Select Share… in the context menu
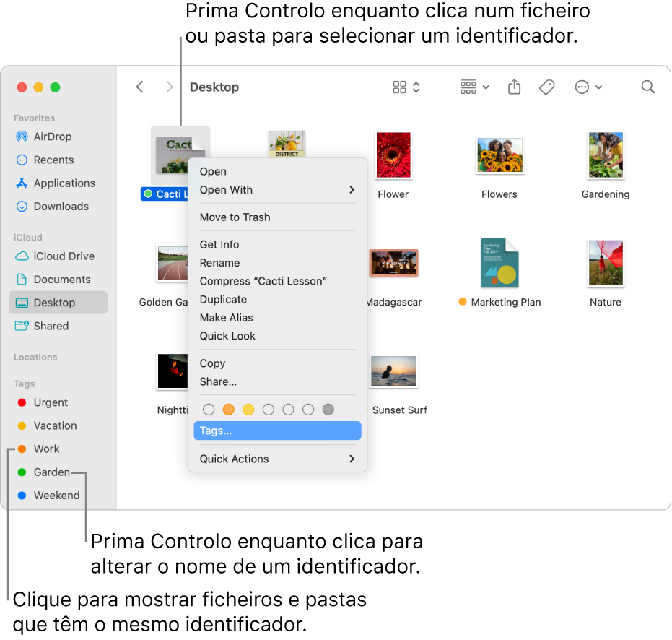Image resolution: width=672 pixels, height=640 pixels. pyautogui.click(x=277, y=382)
